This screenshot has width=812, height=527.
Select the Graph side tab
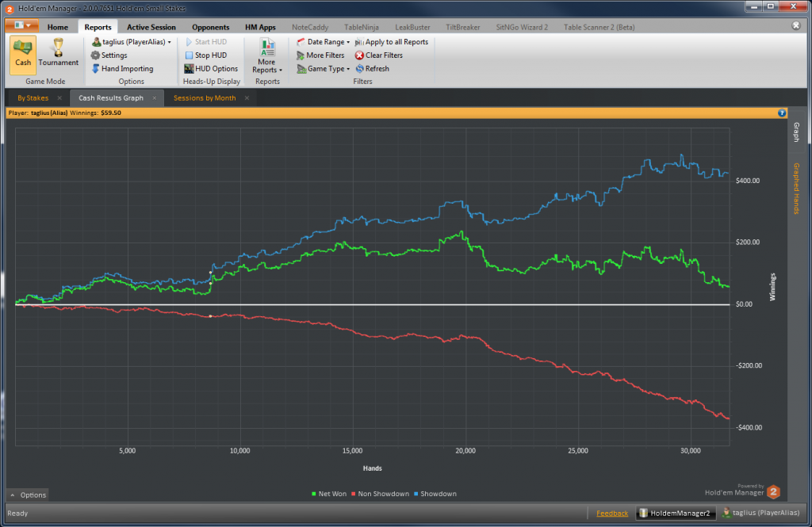pyautogui.click(x=796, y=132)
